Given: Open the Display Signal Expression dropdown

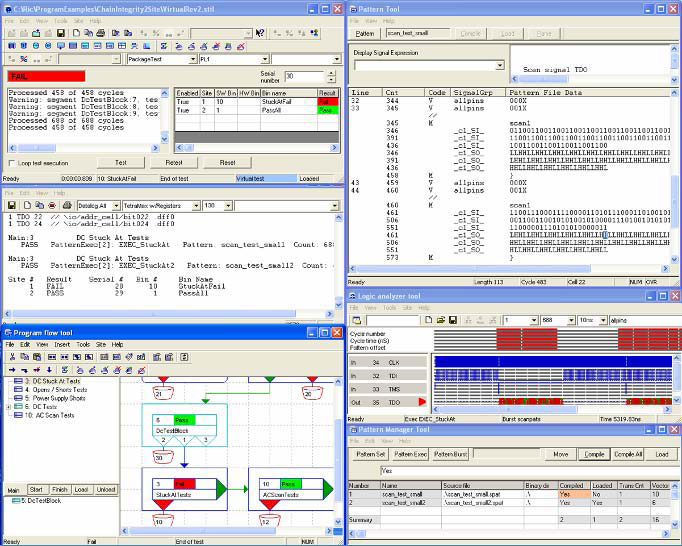Looking at the screenshot, I should pyautogui.click(x=498, y=66).
